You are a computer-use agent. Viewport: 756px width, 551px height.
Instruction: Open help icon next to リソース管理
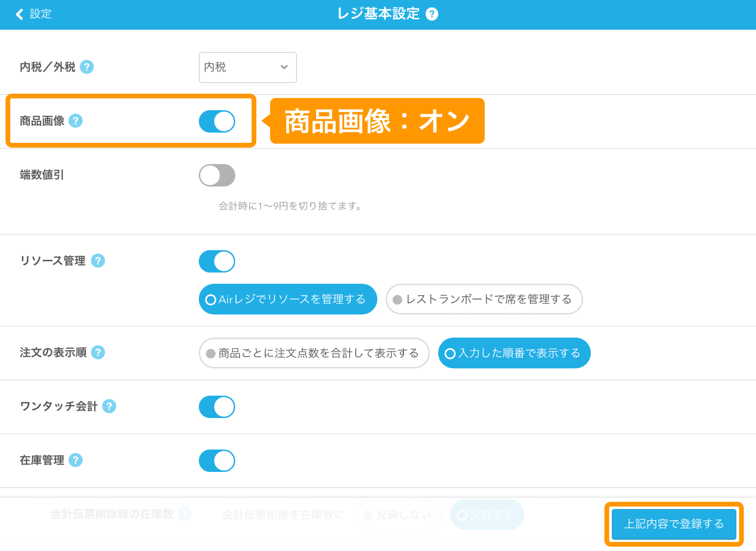tap(98, 261)
